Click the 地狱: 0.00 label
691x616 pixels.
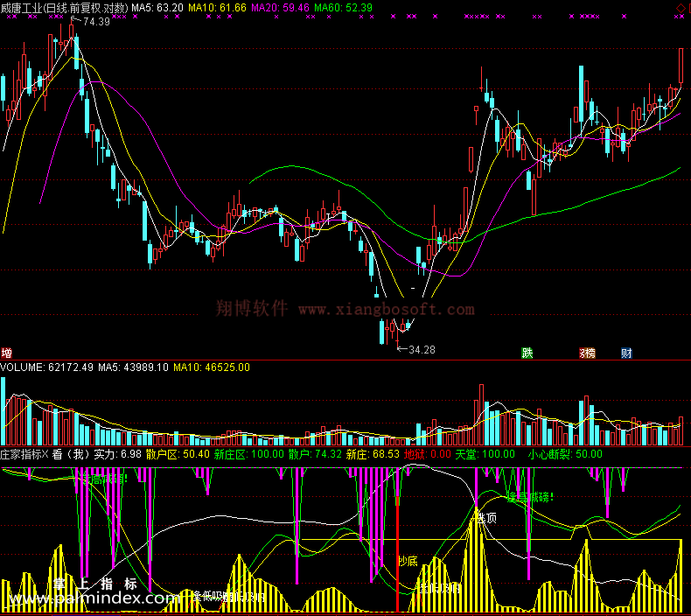(x=428, y=454)
